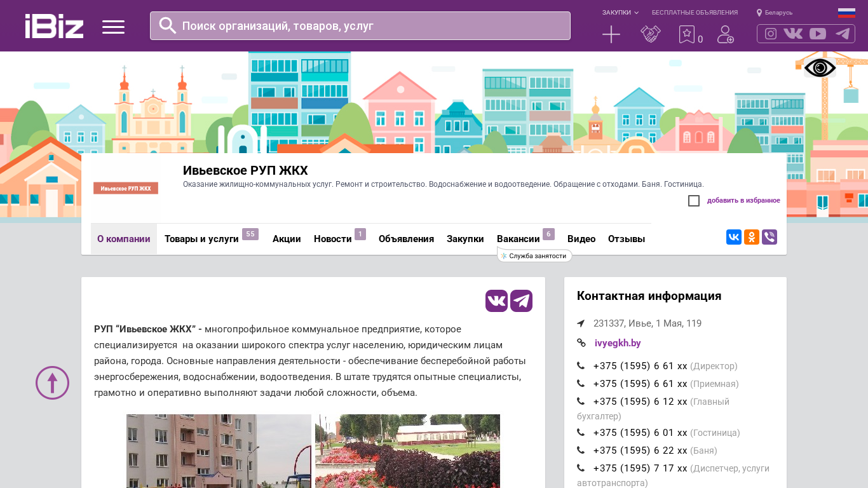Expand the Закупки dropdown in header
Viewport: 868px width, 488px height.
[620, 13]
